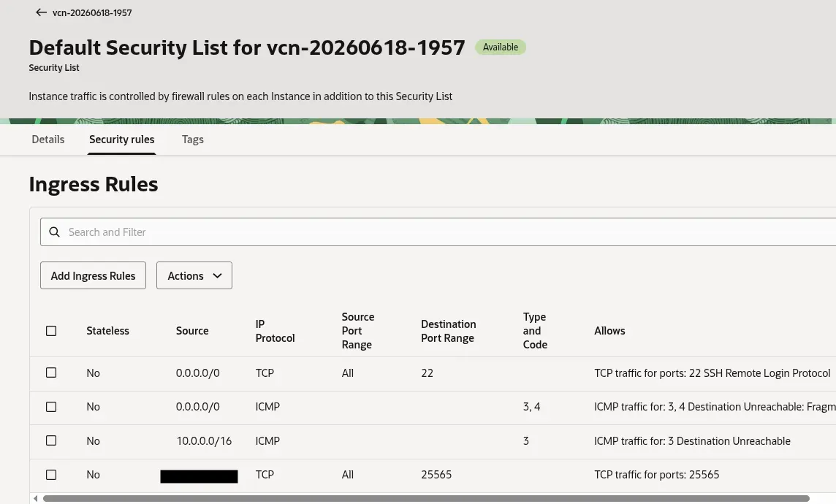Viewport: 836px width, 504px height.
Task: Click the Allows column header
Action: [x=609, y=330]
